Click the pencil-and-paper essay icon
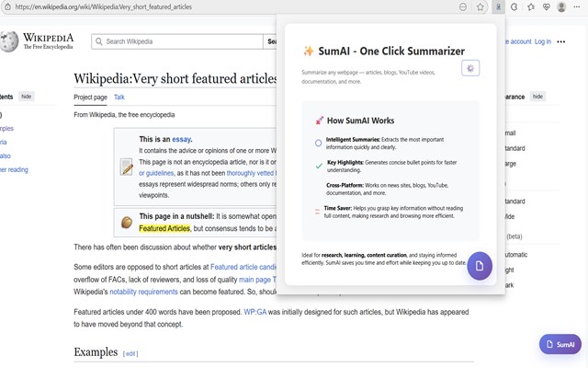The height and width of the screenshot is (368, 588). pos(127,167)
